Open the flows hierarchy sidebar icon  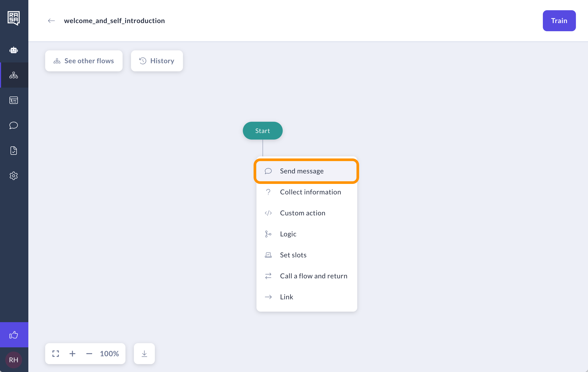tap(14, 75)
